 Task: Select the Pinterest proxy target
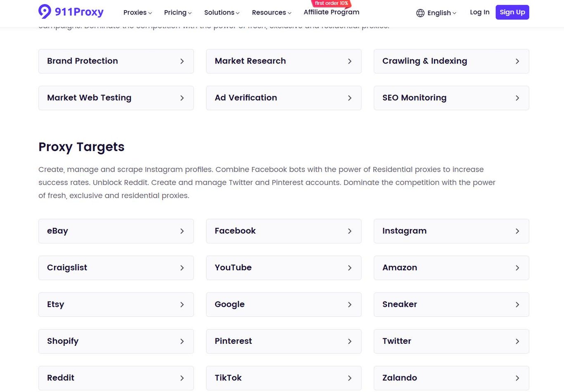[284, 341]
